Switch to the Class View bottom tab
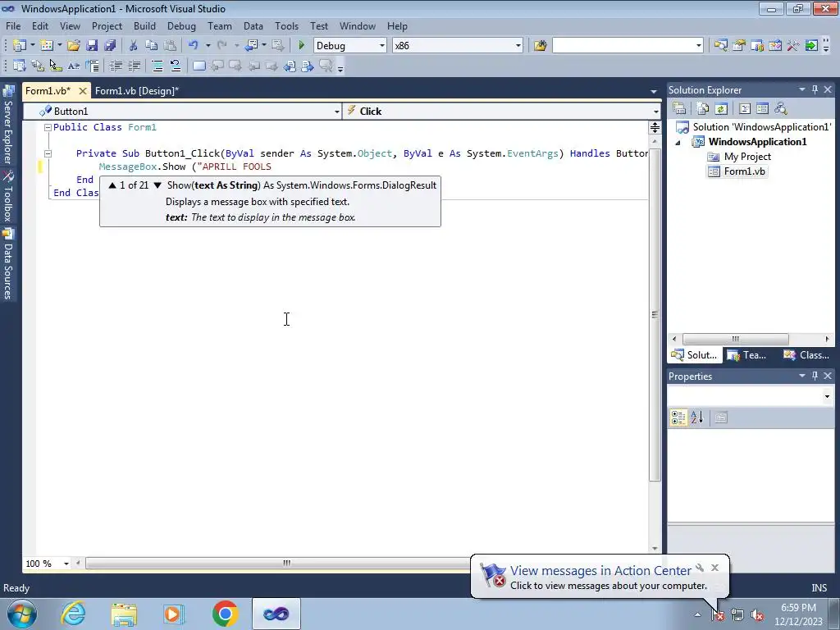This screenshot has height=630, width=840. [806, 354]
